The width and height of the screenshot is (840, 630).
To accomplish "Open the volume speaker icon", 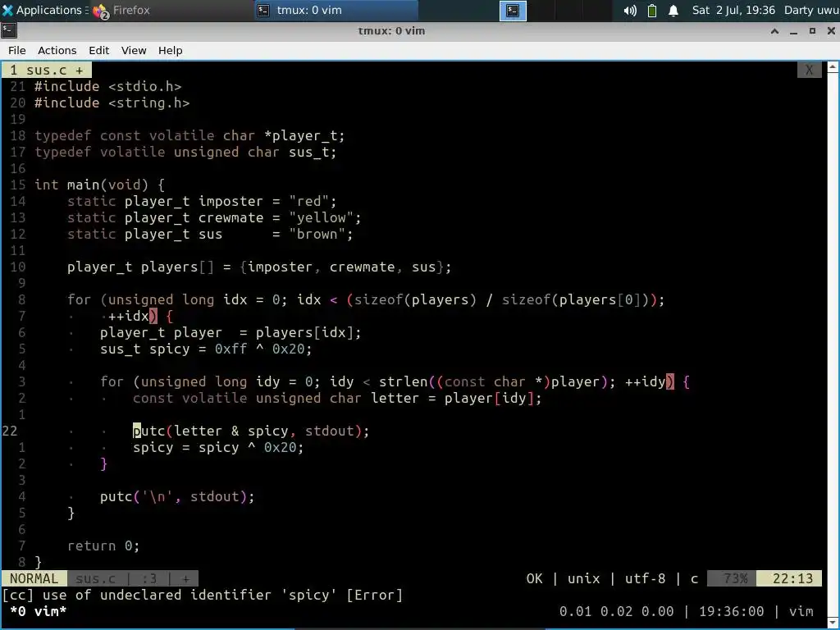I will click(x=630, y=10).
